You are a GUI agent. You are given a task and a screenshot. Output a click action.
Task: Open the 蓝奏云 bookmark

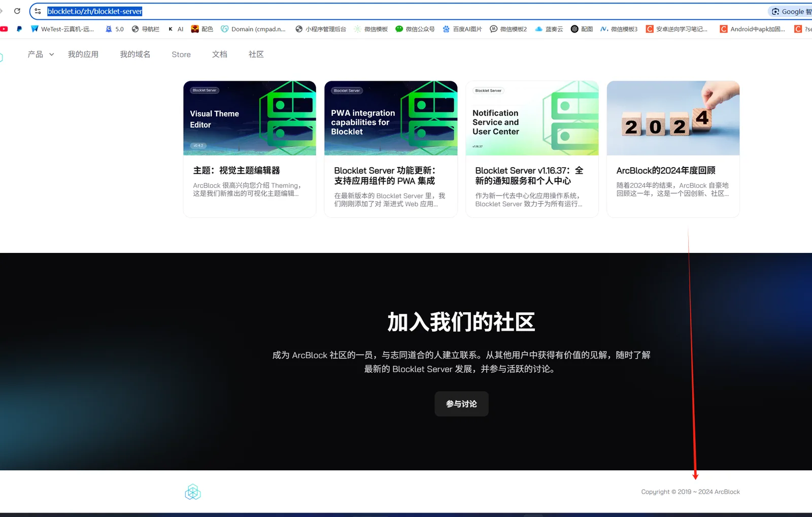(549, 29)
